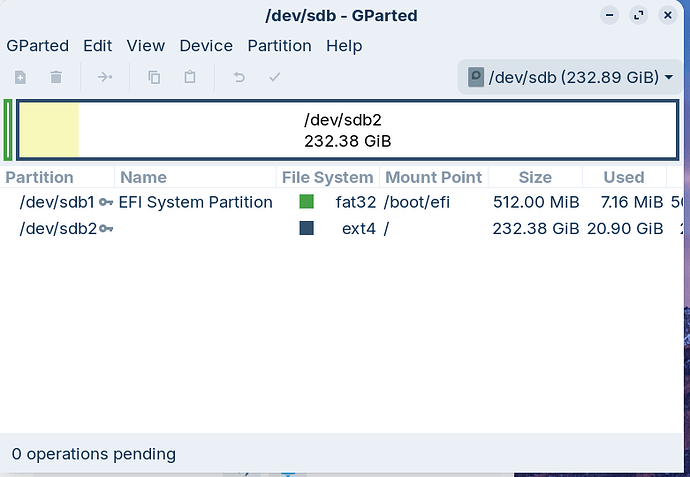Open the GParted menu
Image resolution: width=690 pixels, height=477 pixels.
[x=37, y=46]
